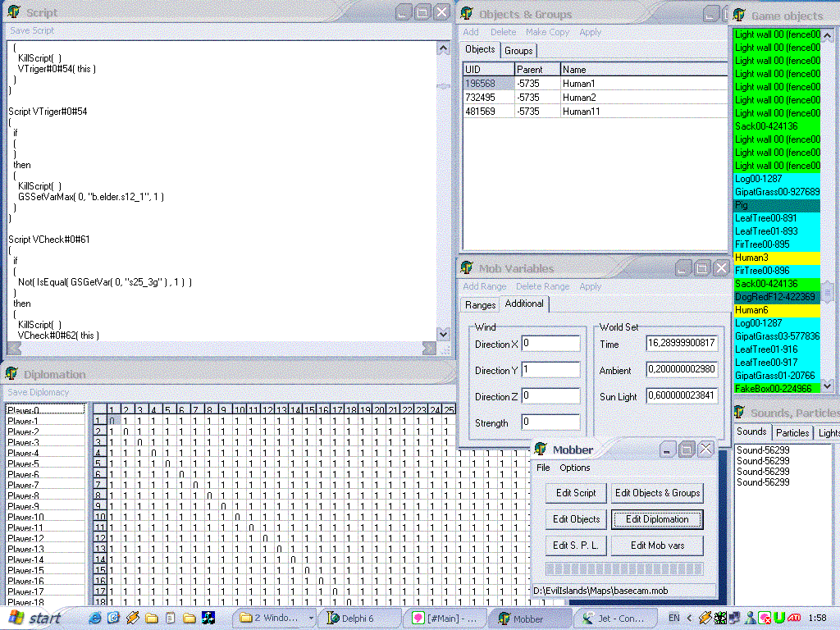Click the Objects & Groups window icon

(467, 13)
